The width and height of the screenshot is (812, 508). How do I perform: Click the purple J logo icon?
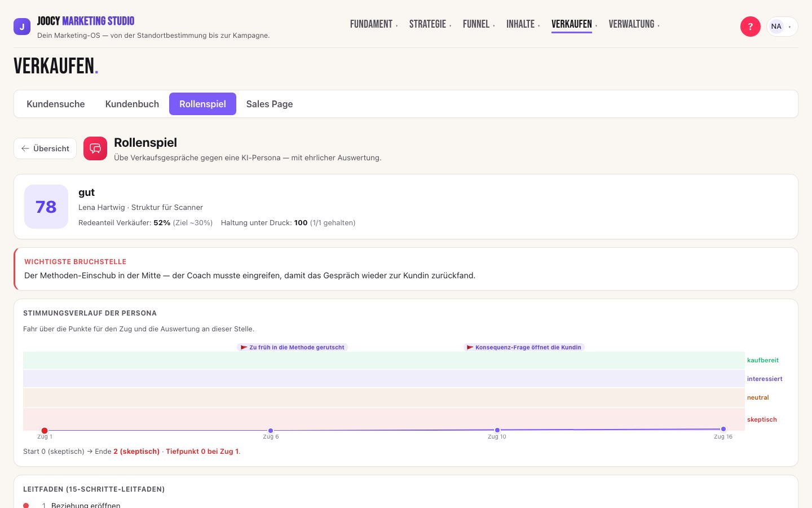pyautogui.click(x=22, y=27)
